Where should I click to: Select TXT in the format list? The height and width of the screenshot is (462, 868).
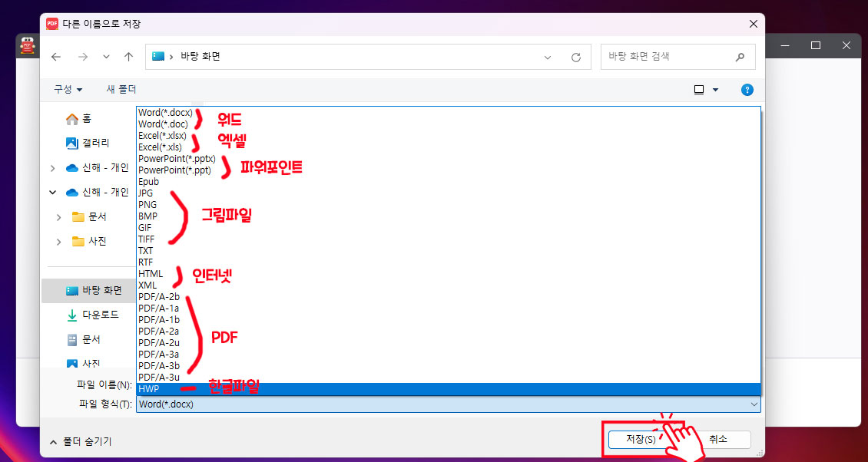pyautogui.click(x=449, y=251)
